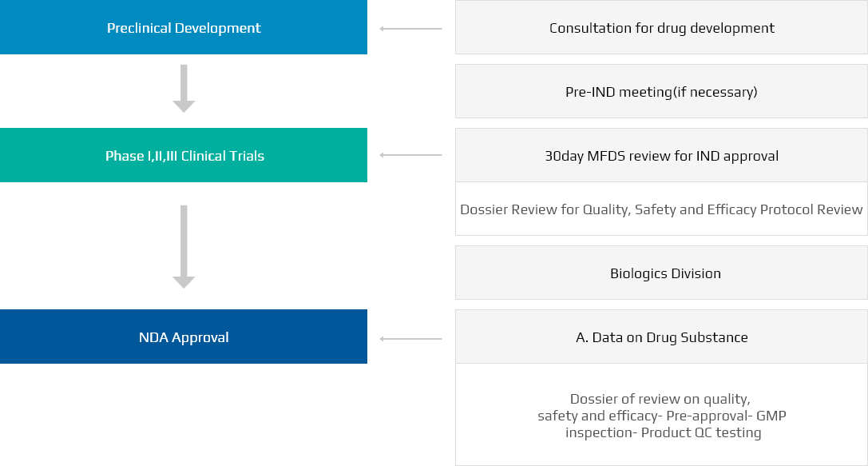
Task: Select the teal Phase I,II,III Clinical Trials box
Action: pyautogui.click(x=184, y=156)
